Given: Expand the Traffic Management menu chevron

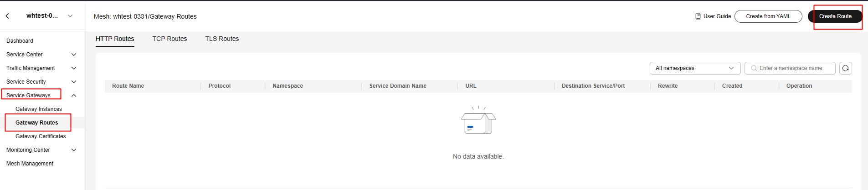Looking at the screenshot, I should pyautogui.click(x=74, y=68).
